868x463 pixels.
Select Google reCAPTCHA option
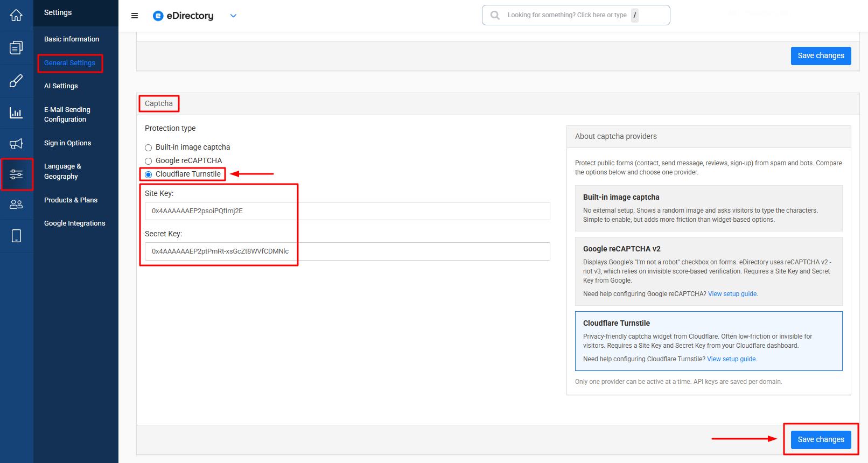[x=148, y=161]
